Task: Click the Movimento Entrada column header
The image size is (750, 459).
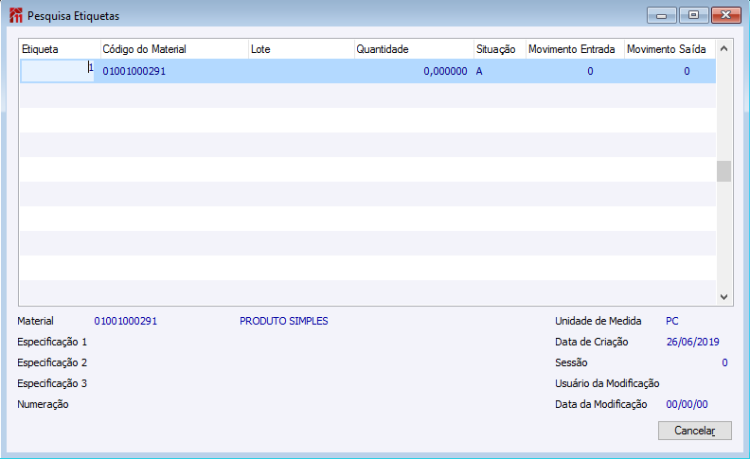Action: coord(575,49)
